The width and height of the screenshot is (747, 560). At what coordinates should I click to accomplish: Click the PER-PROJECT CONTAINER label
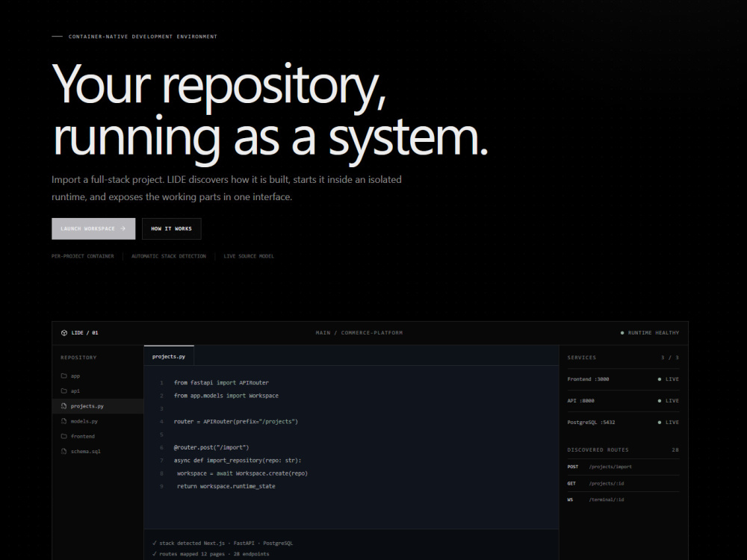pyautogui.click(x=83, y=256)
